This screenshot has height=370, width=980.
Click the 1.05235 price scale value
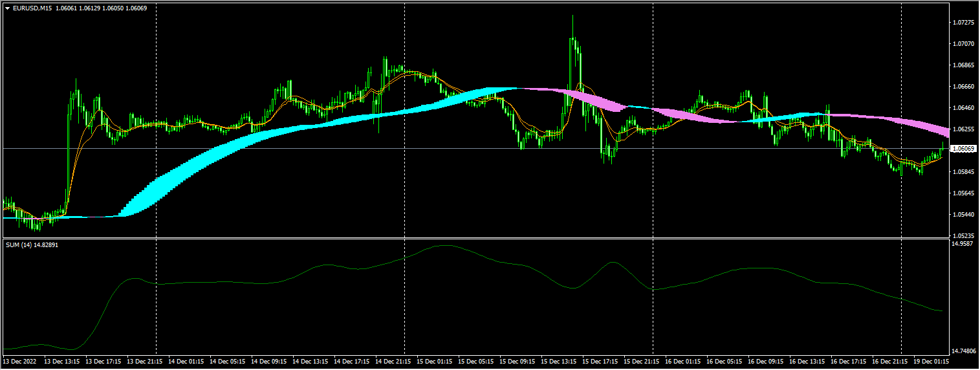point(964,235)
